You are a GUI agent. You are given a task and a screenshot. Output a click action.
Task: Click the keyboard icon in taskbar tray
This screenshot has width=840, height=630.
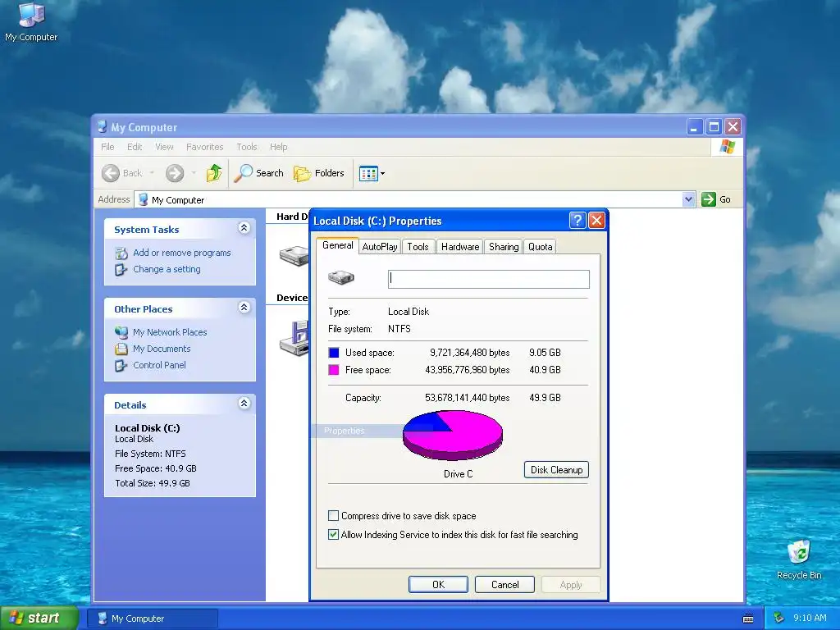(x=748, y=619)
